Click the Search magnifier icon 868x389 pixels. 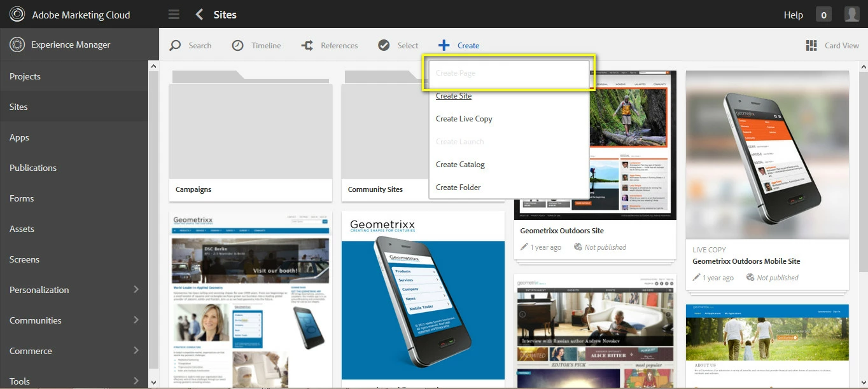coord(175,46)
